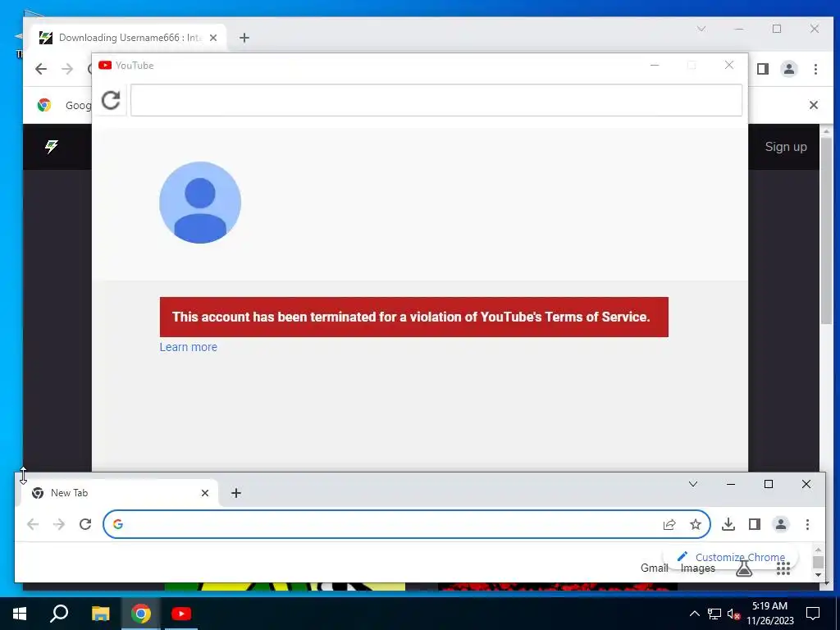The width and height of the screenshot is (840, 630).
Task: Open side panel in bottom Chrome window
Action: coord(755,524)
